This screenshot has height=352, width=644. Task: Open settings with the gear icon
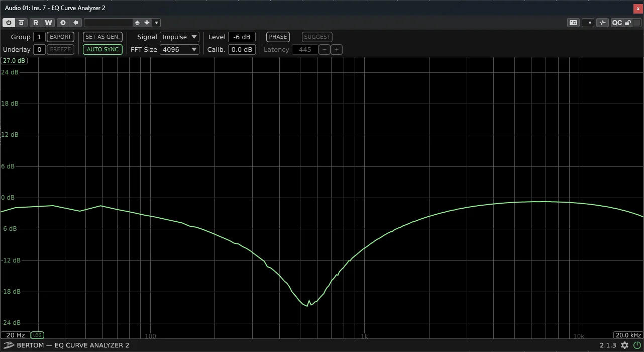pyautogui.click(x=625, y=345)
